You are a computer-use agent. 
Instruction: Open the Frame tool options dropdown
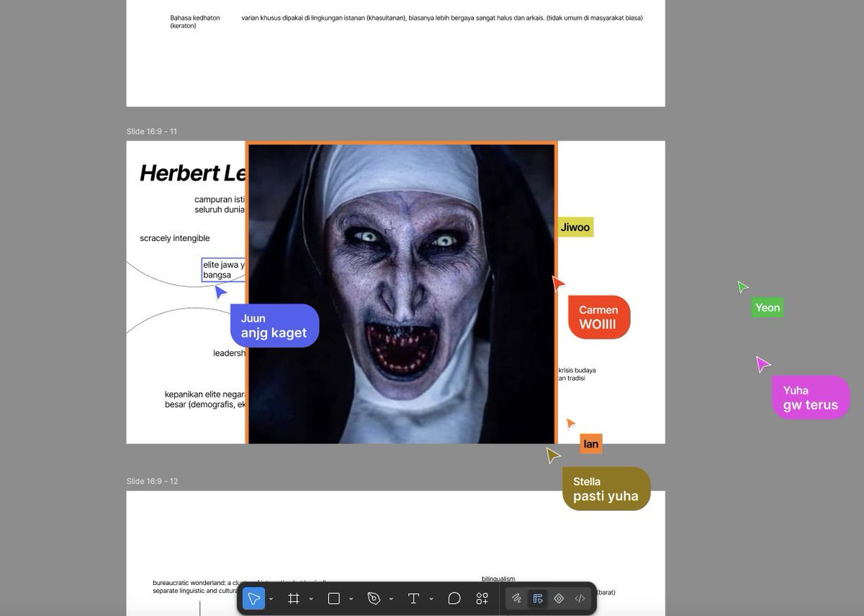[311, 599]
